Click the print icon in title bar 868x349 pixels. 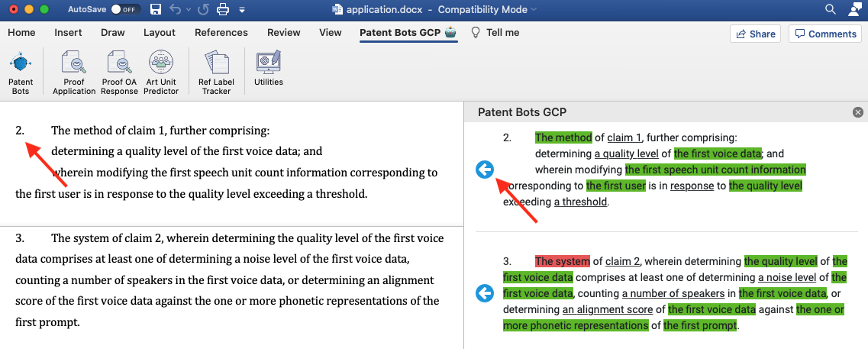coord(223,9)
